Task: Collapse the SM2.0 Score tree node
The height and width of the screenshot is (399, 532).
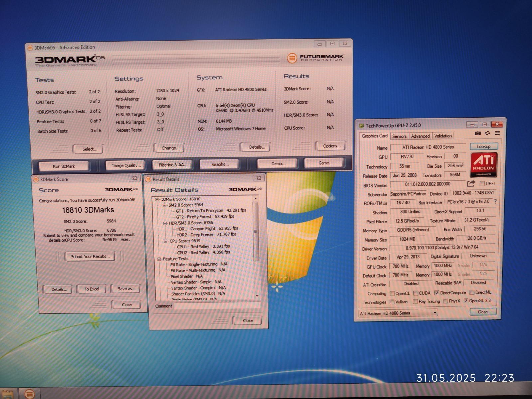Action: click(x=164, y=205)
